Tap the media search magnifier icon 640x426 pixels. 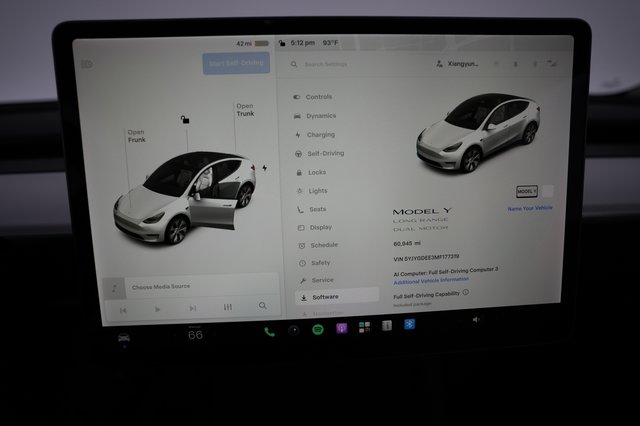(x=263, y=306)
